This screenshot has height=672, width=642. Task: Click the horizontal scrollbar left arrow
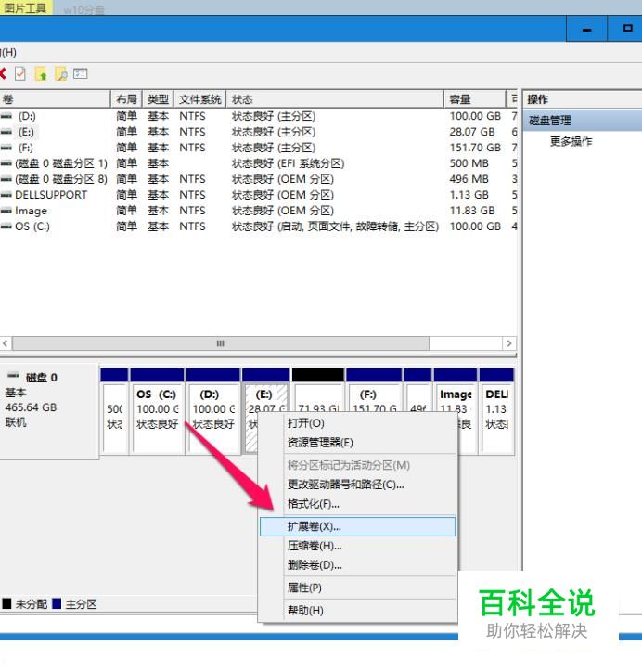6,343
